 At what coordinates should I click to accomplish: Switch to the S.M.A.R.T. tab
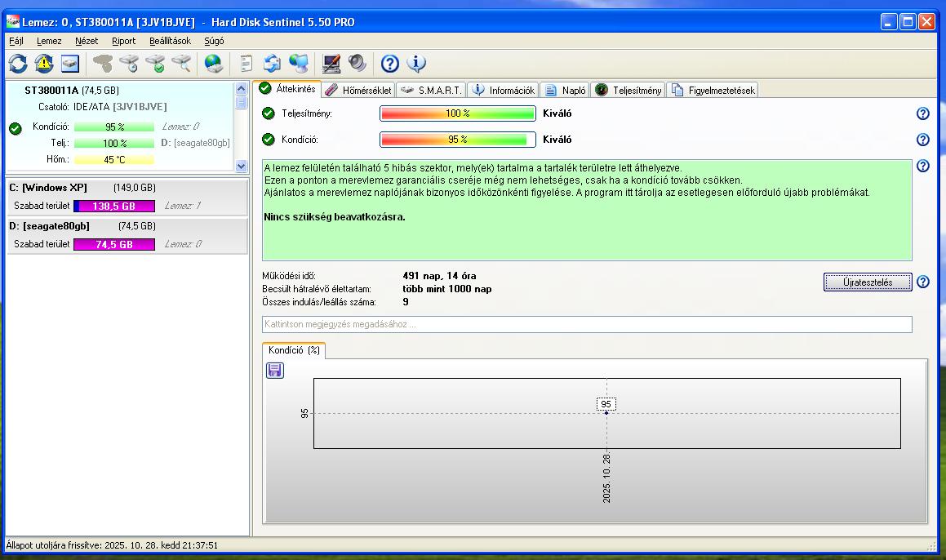[432, 90]
